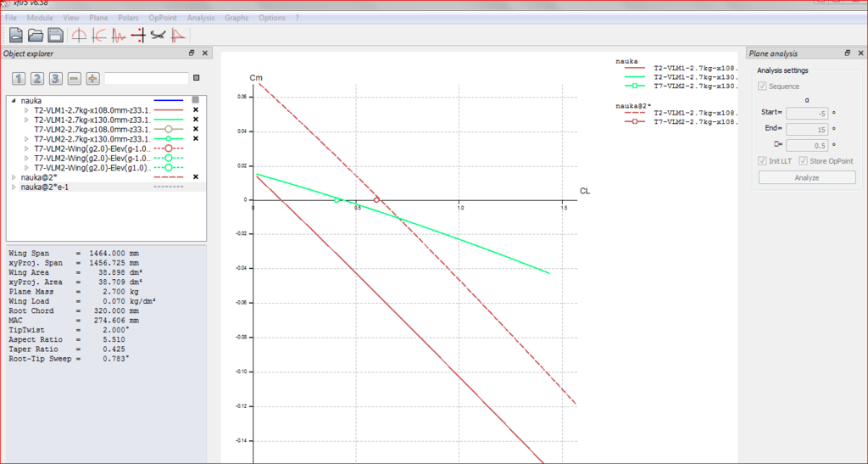Toggle the Init LLT checkbox

(763, 161)
